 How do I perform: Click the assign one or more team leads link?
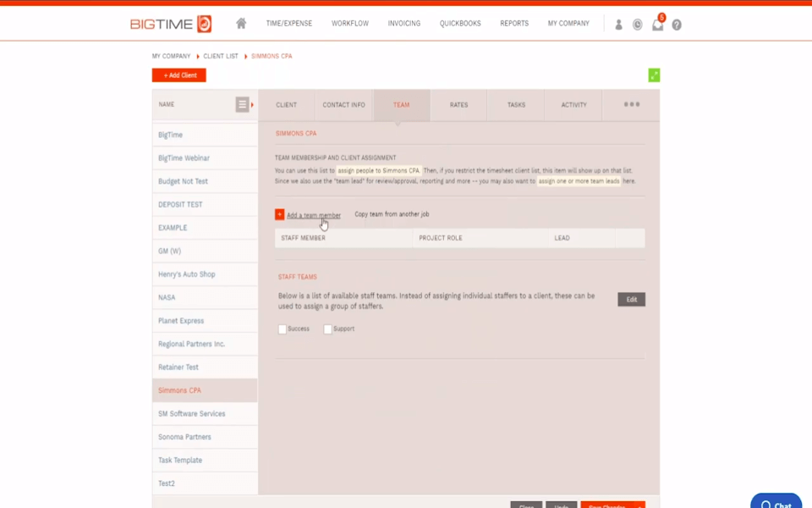[x=579, y=181]
